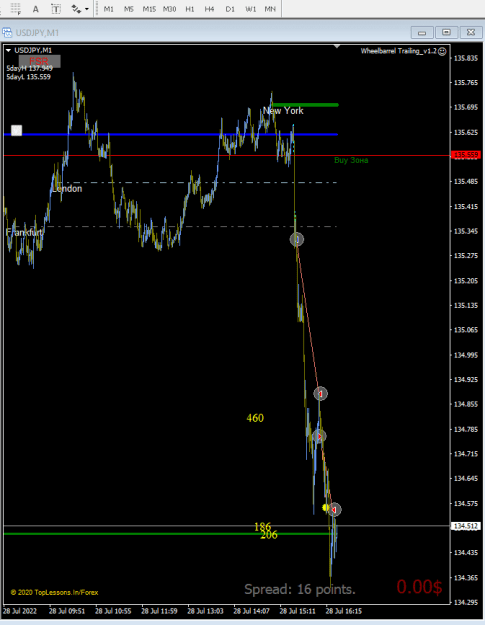Switch chart to H1 timeframe
The image size is (485, 625).
click(190, 9)
